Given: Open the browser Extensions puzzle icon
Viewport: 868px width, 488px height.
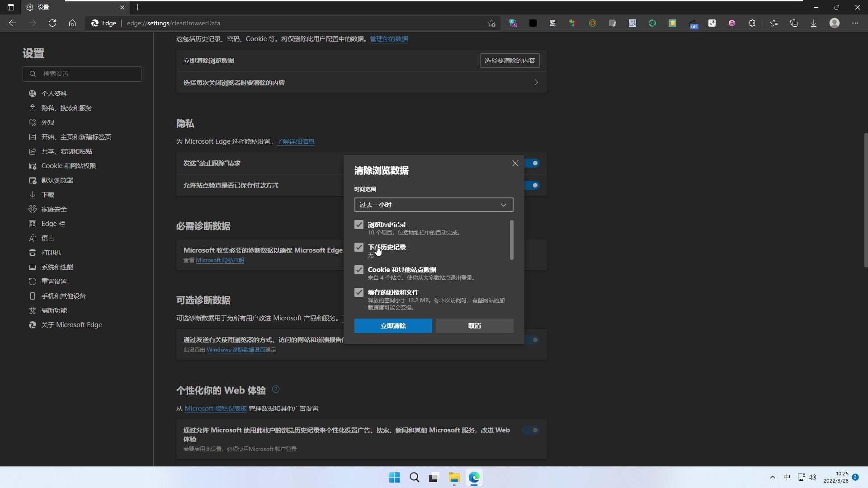Looking at the screenshot, I should 752,23.
